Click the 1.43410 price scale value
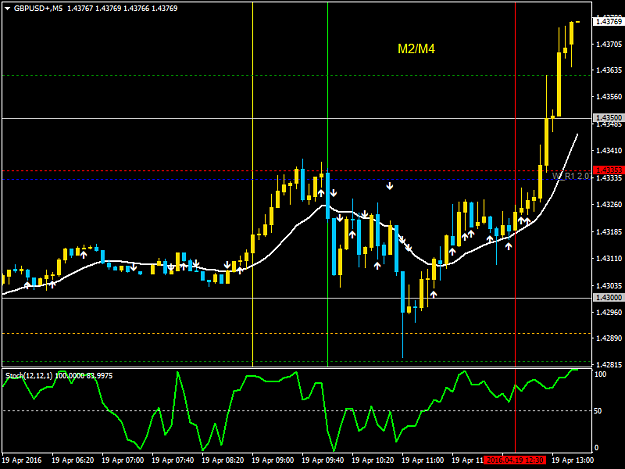This screenshot has width=625, height=469. [x=609, y=150]
